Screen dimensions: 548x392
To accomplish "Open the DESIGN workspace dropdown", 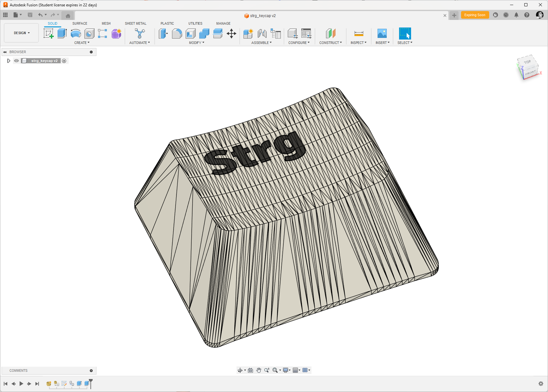I will pos(22,33).
